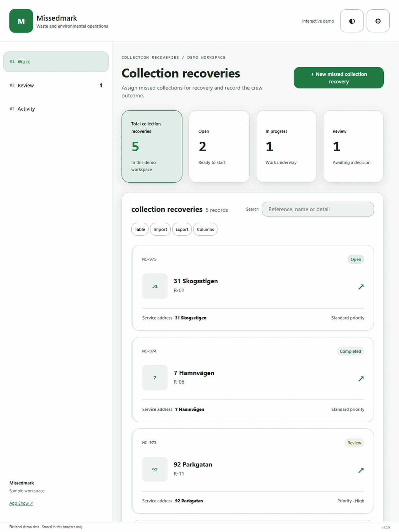
Task: Click the Open status badge on MC-975
Action: point(356,259)
